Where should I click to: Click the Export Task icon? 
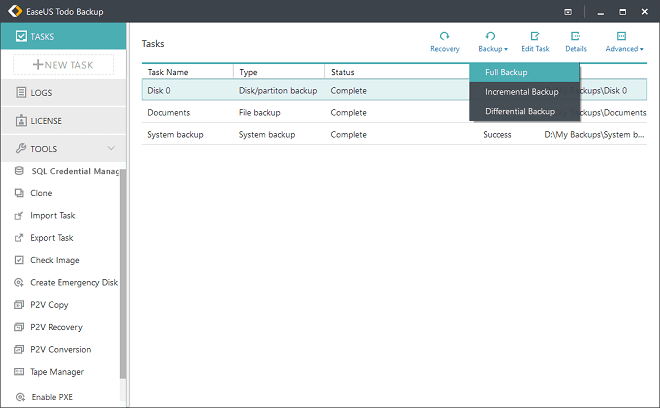pos(19,238)
